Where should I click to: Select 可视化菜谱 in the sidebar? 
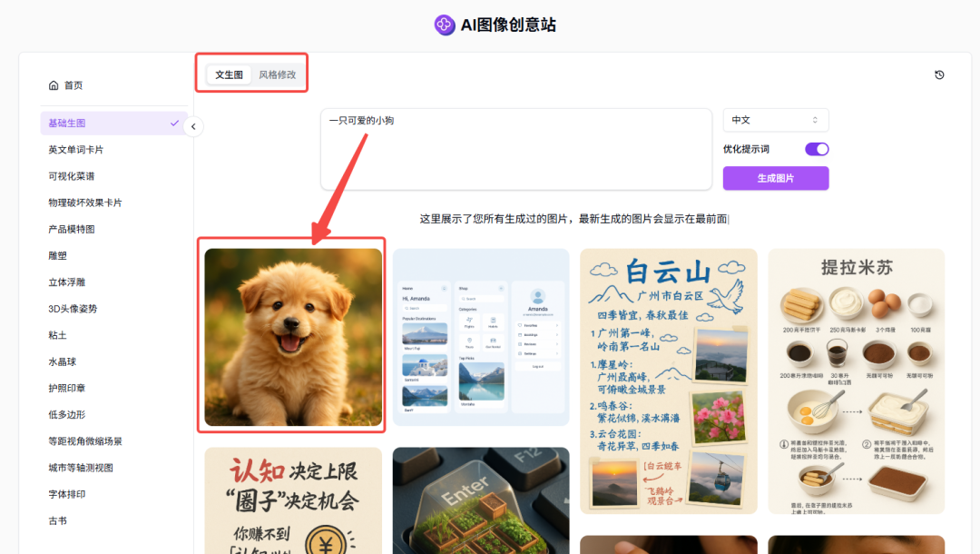[x=72, y=176]
